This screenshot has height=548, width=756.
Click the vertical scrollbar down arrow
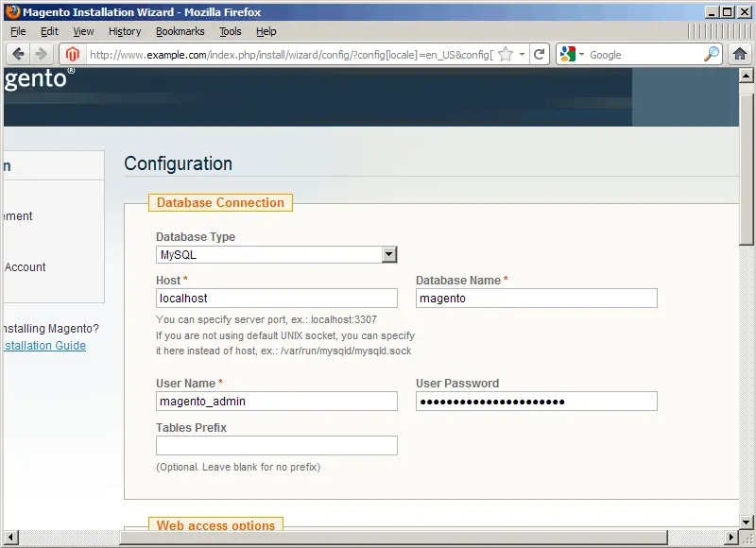pyautogui.click(x=746, y=522)
